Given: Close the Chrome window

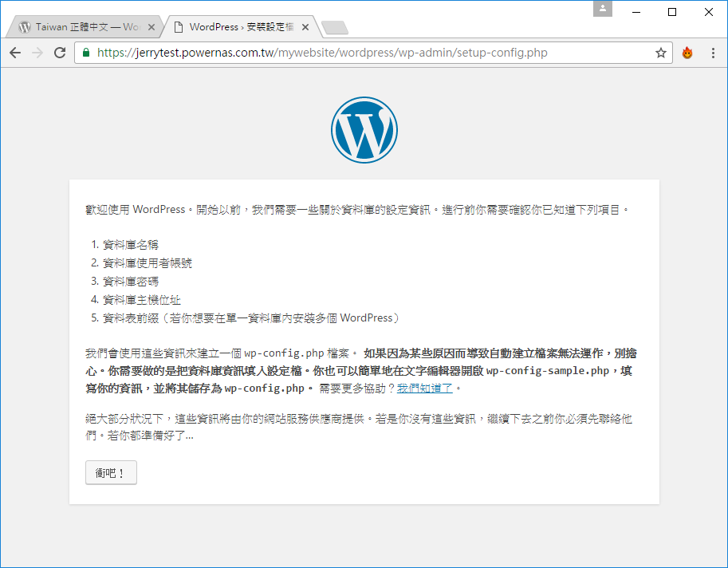Looking at the screenshot, I should click(709, 12).
